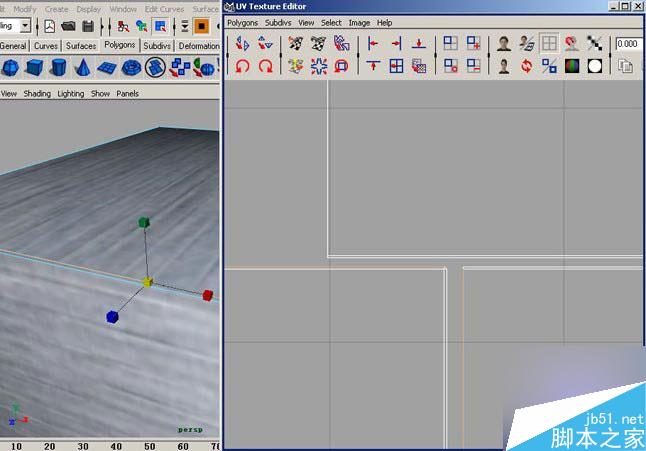
Task: Open the Shading menu in viewport panel
Action: [37, 93]
